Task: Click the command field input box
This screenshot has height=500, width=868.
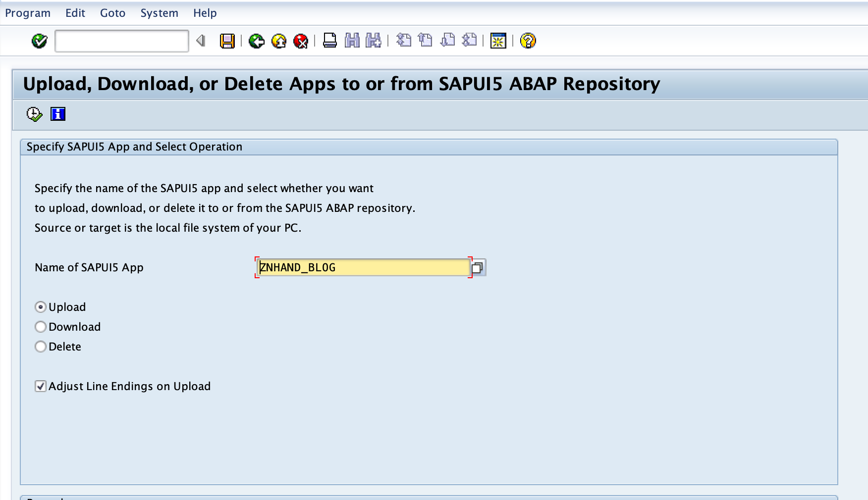Action: (122, 41)
